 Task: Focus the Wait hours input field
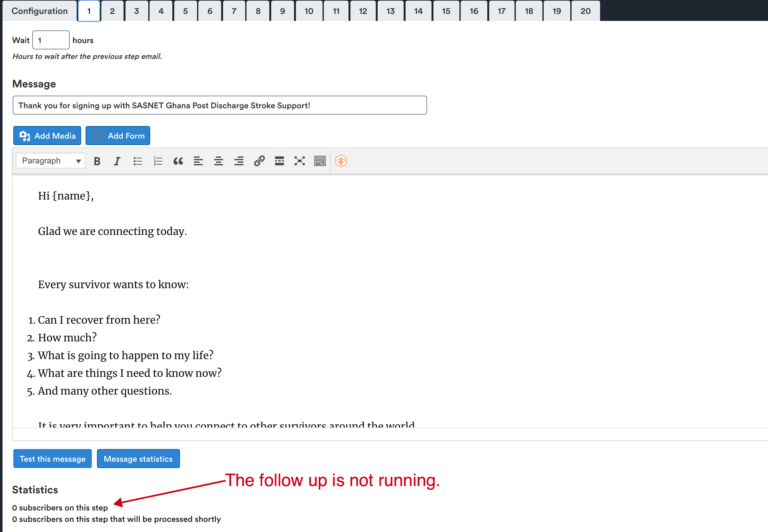click(x=51, y=40)
